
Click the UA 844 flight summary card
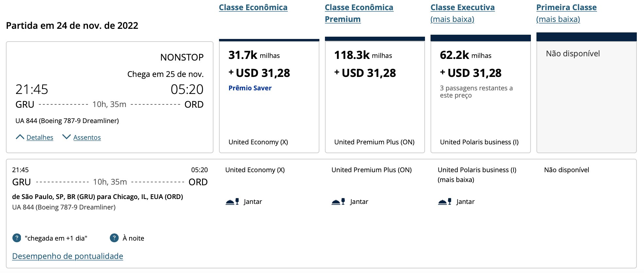click(110, 97)
